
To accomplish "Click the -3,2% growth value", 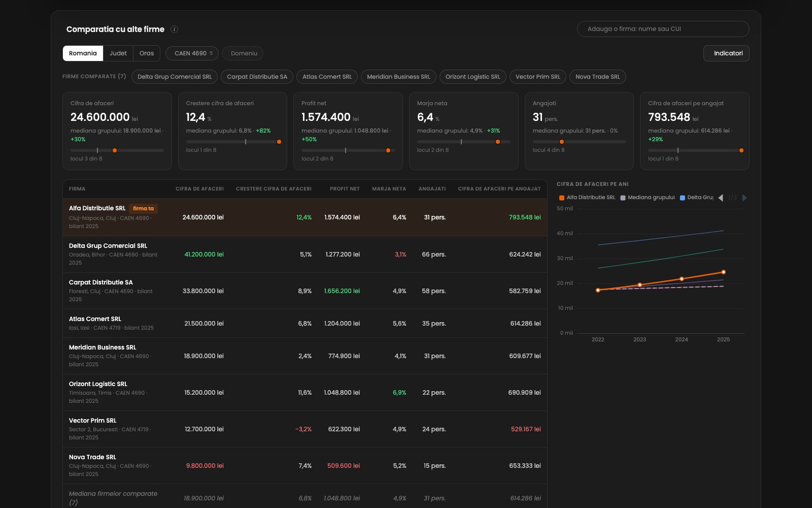I will click(x=303, y=429).
